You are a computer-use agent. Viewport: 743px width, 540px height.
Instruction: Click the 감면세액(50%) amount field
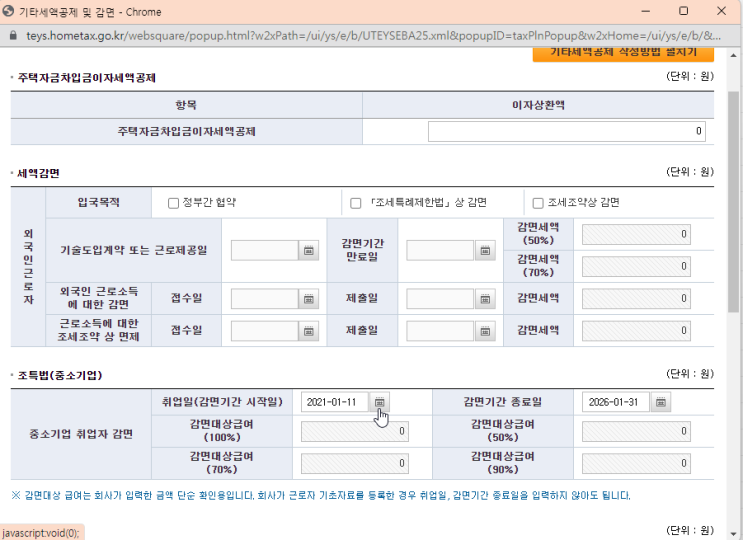click(x=636, y=234)
